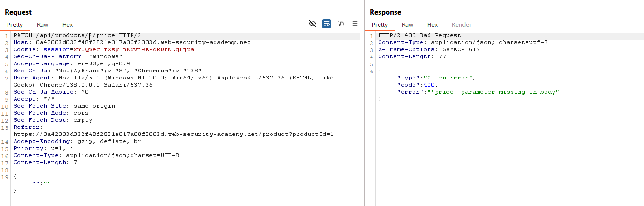This screenshot has width=644, height=206.
Task: Click the empty JSON key-value pair in body
Action: [42, 183]
